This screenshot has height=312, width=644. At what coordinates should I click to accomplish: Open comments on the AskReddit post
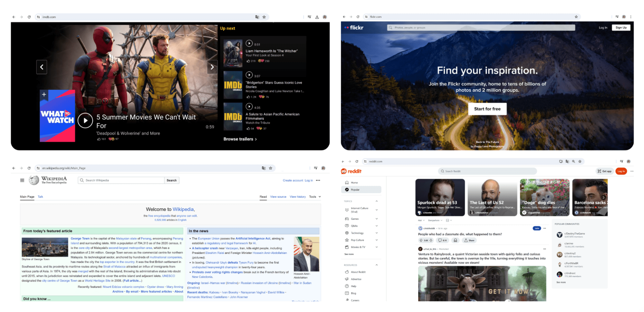[442, 240]
